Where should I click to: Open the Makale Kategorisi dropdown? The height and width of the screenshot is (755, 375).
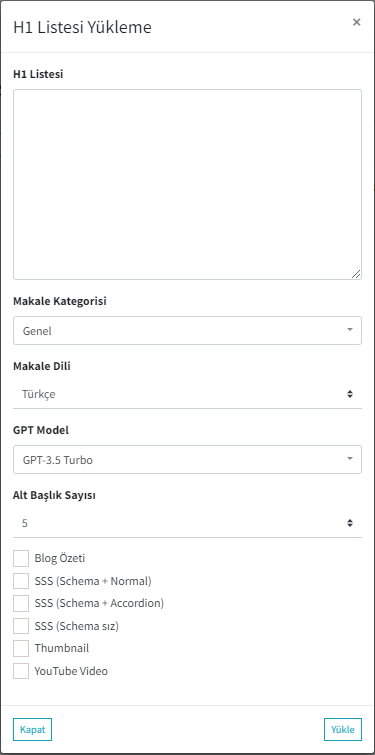click(x=187, y=330)
